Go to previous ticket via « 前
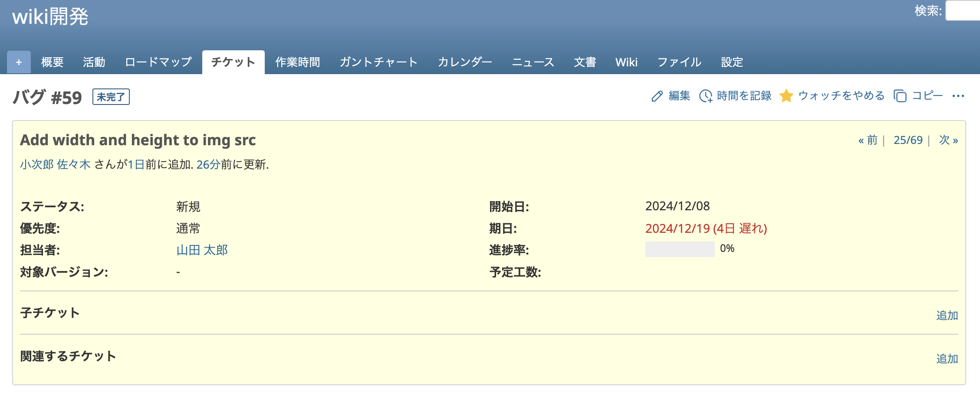980x398 pixels. pos(868,140)
